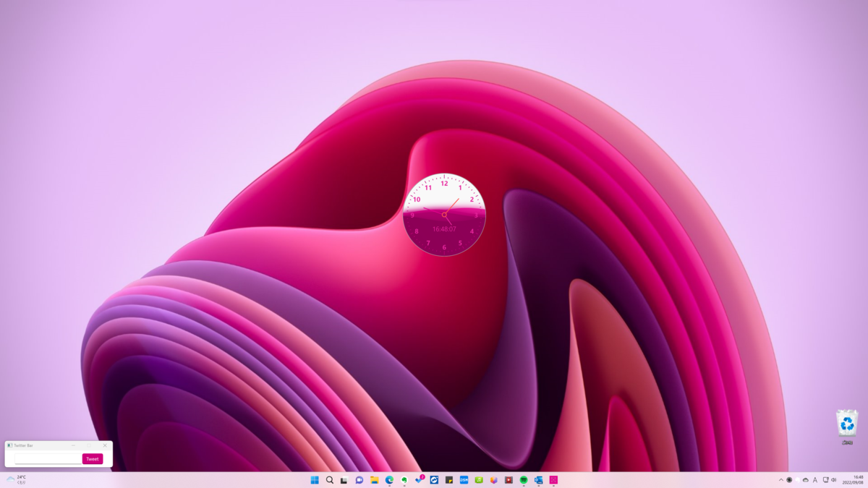Click the Tweet button in Twitter Bar

click(93, 459)
